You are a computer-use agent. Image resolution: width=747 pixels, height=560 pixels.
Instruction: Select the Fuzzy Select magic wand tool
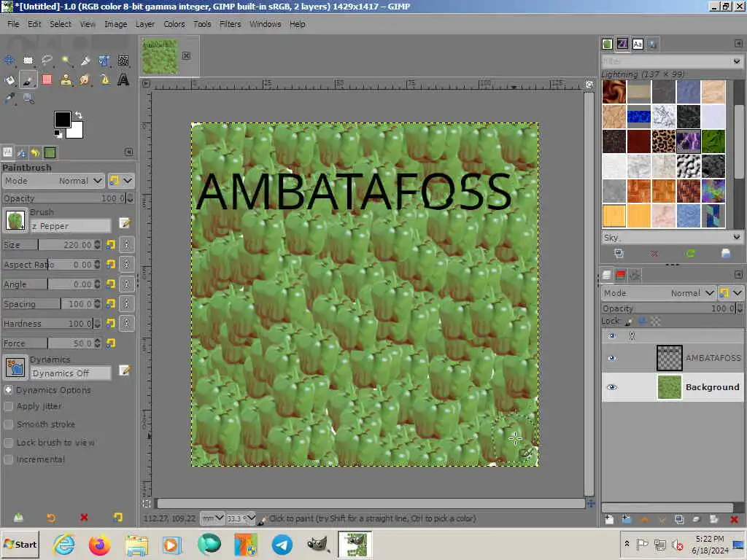tap(66, 60)
